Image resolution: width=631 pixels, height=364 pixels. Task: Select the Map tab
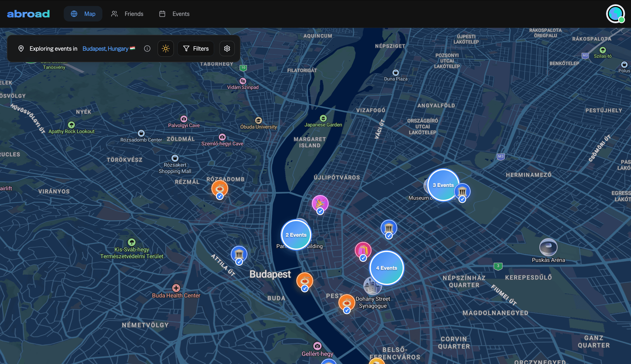[x=83, y=14]
